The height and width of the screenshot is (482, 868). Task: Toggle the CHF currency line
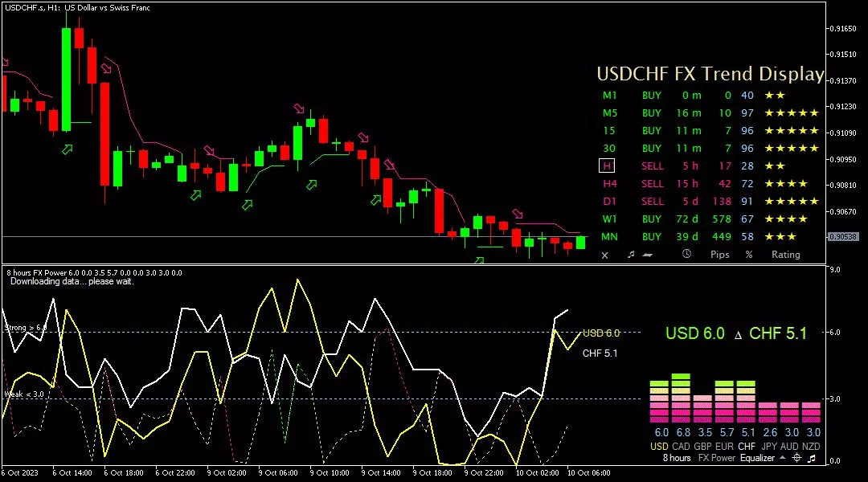coord(746,447)
